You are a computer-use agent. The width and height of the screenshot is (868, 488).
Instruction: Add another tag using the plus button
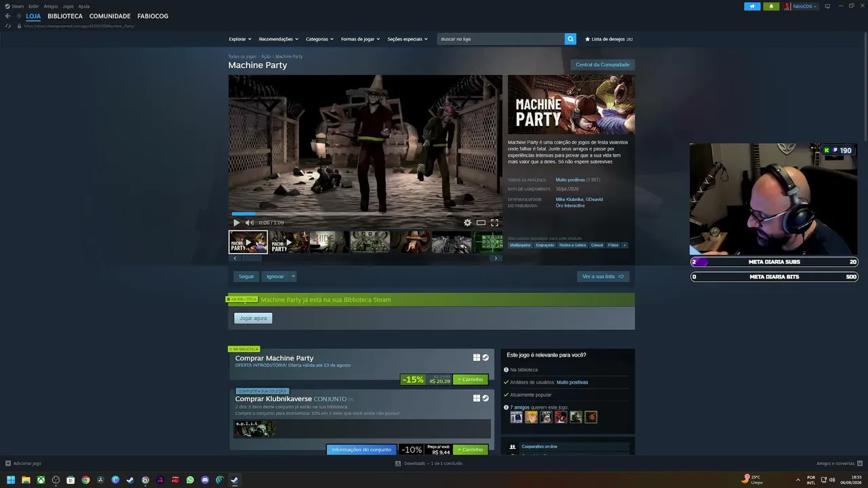click(x=625, y=245)
